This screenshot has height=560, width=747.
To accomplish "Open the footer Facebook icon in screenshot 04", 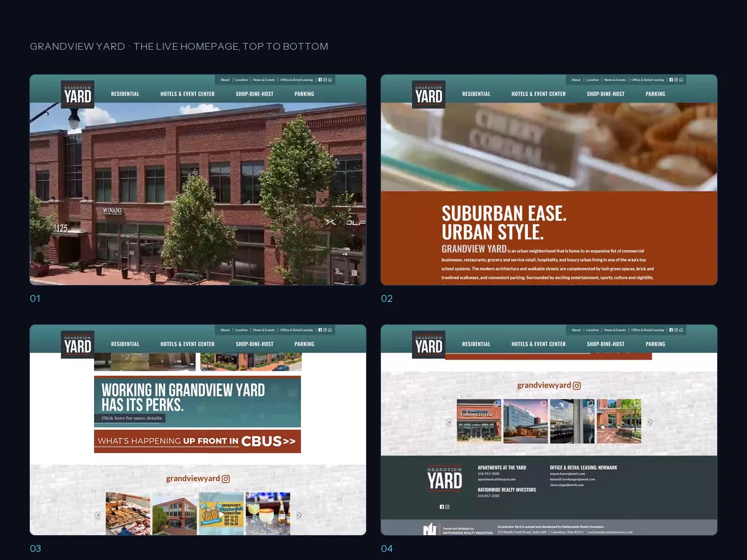I will click(441, 507).
